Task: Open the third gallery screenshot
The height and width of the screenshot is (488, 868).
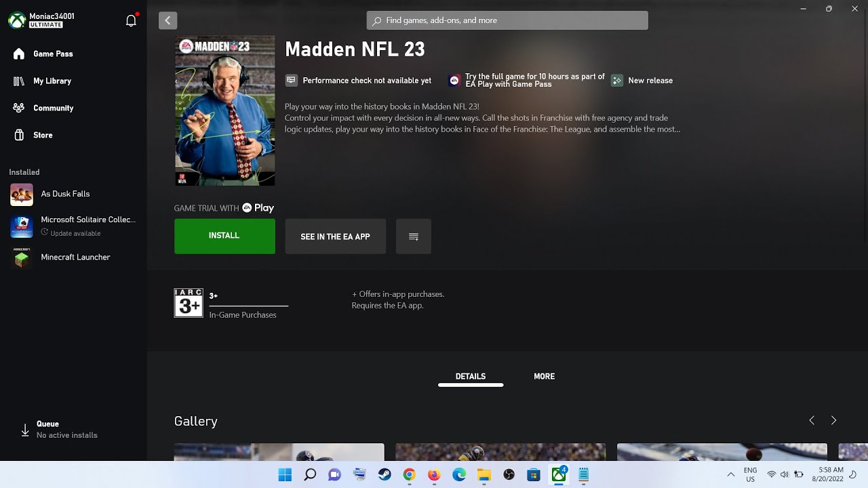Action: tap(722, 452)
